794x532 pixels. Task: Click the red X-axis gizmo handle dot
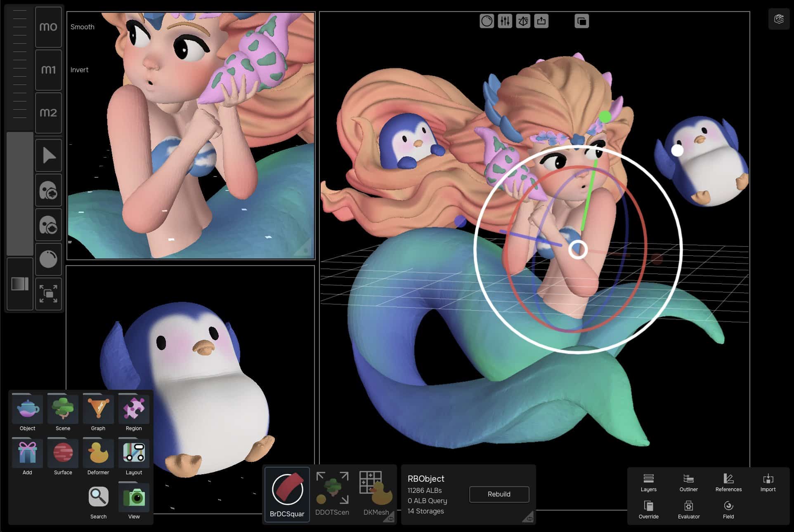[x=657, y=259]
